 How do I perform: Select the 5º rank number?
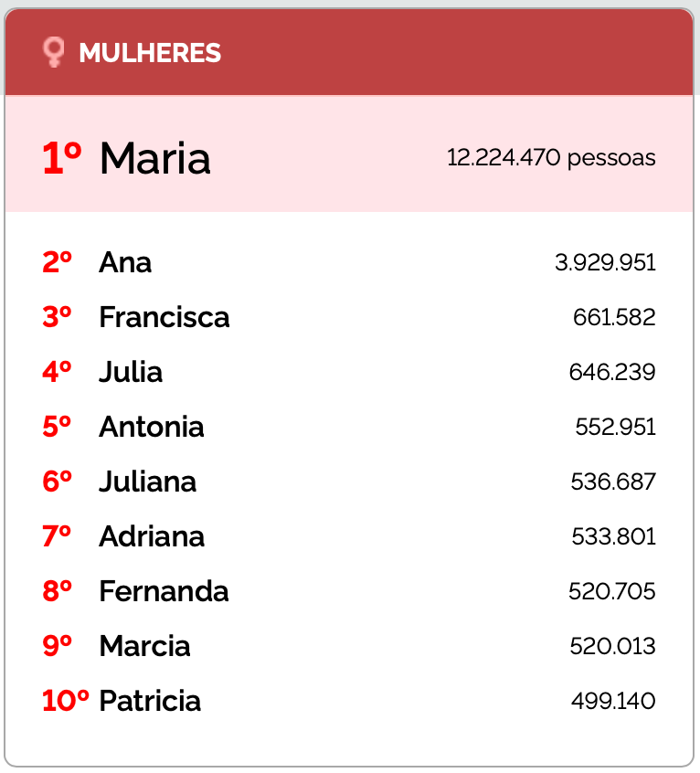click(57, 428)
